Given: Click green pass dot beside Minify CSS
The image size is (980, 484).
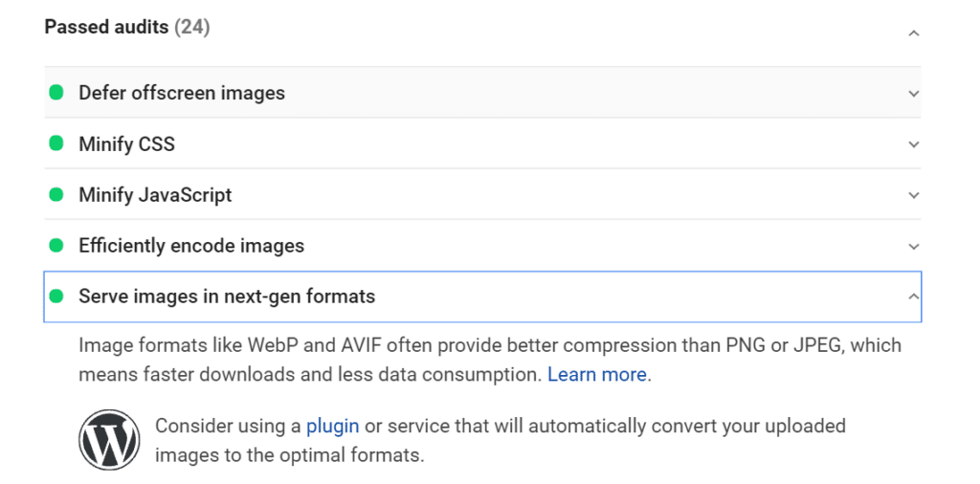Looking at the screenshot, I should tap(56, 143).
